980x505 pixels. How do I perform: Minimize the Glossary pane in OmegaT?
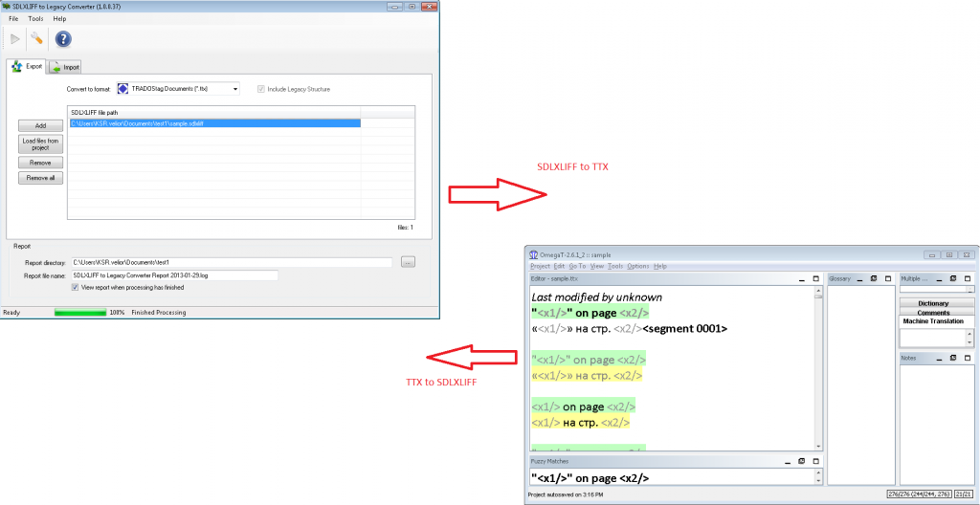click(x=859, y=278)
